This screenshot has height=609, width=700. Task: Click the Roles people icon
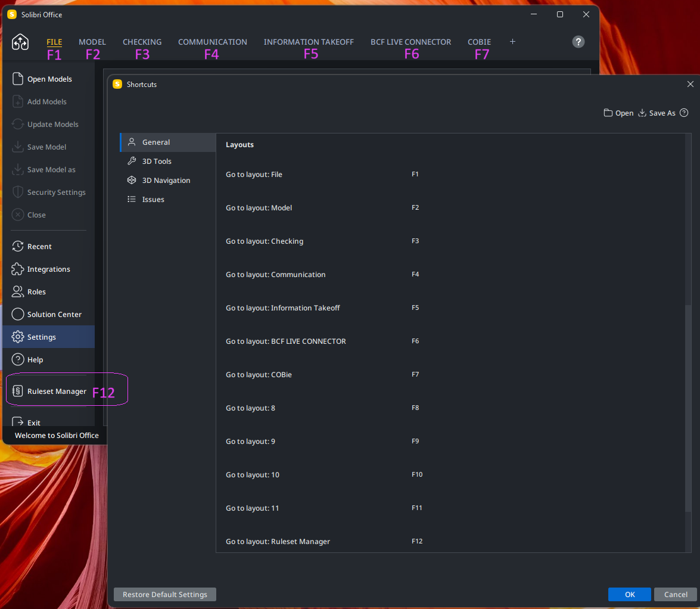pos(17,291)
